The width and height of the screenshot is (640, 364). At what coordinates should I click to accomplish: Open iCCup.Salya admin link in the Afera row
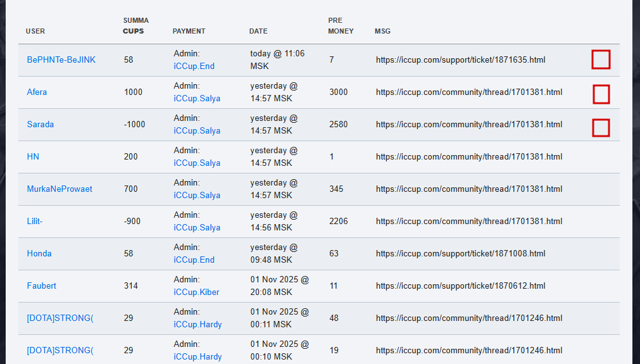(197, 98)
